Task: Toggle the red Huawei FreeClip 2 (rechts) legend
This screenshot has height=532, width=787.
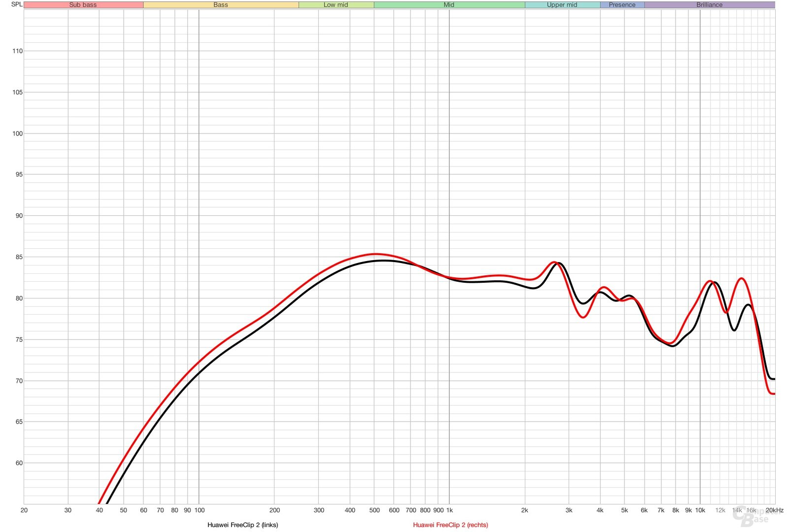Action: click(x=450, y=525)
